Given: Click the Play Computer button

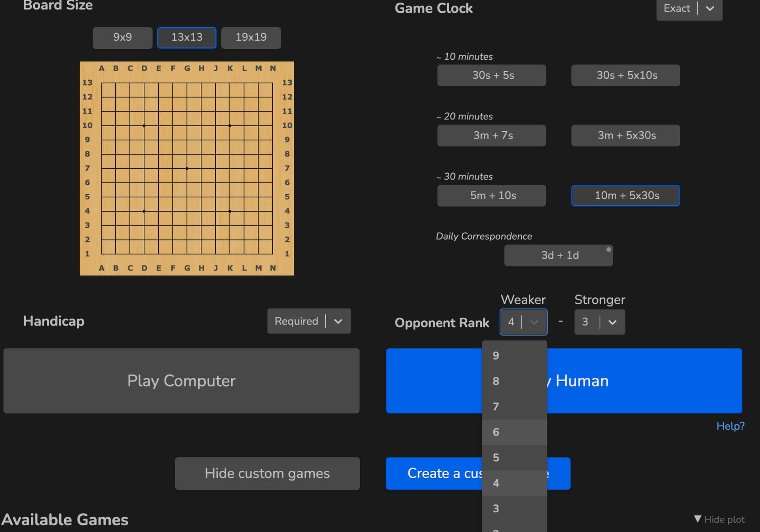Looking at the screenshot, I should [181, 381].
